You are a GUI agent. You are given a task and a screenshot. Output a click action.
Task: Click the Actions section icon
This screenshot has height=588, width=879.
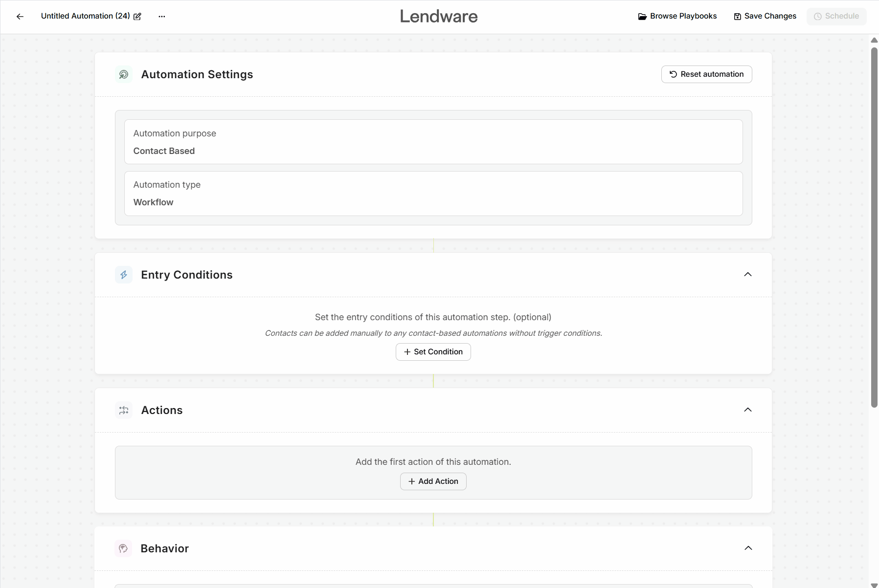point(124,410)
